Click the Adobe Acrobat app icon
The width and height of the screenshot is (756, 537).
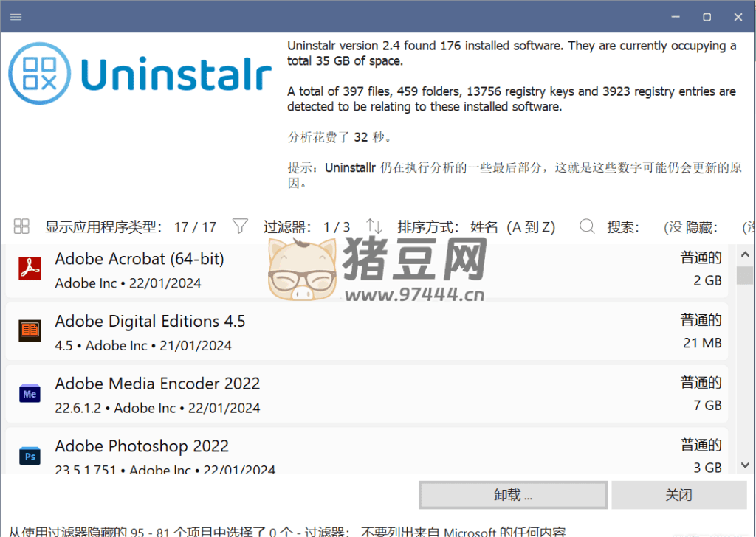click(30, 268)
